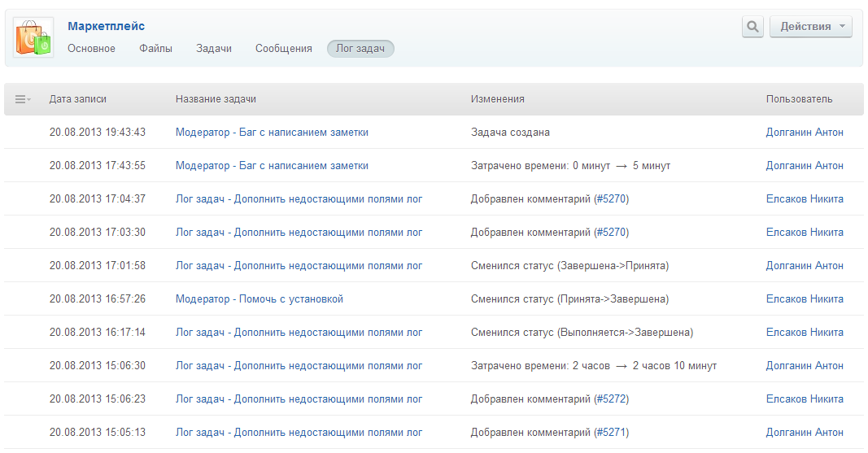
Task: Click the Пользователь column header
Action: pyautogui.click(x=799, y=99)
